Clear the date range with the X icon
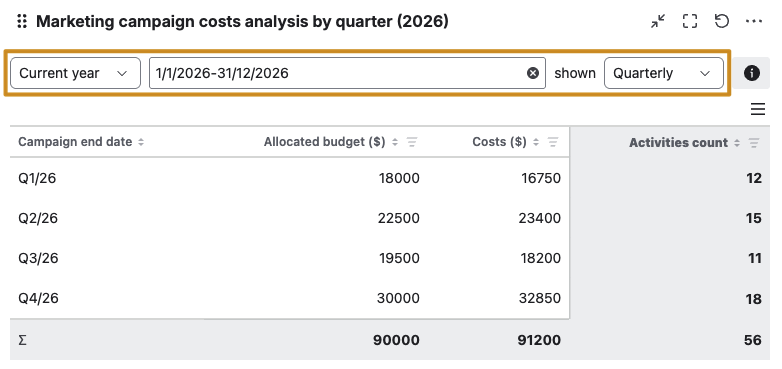782x369 pixels. pyautogui.click(x=533, y=73)
